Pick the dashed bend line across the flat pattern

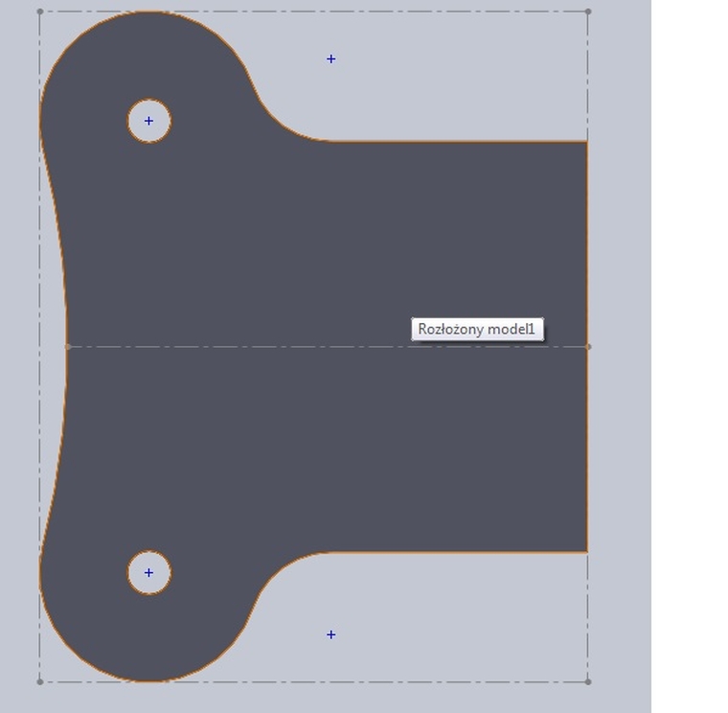pyautogui.click(x=329, y=347)
